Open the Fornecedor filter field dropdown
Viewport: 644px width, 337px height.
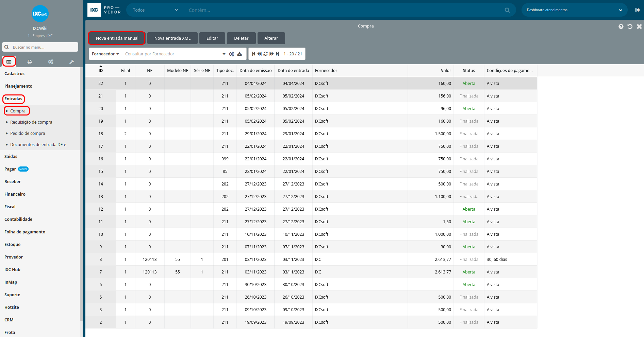(x=105, y=54)
